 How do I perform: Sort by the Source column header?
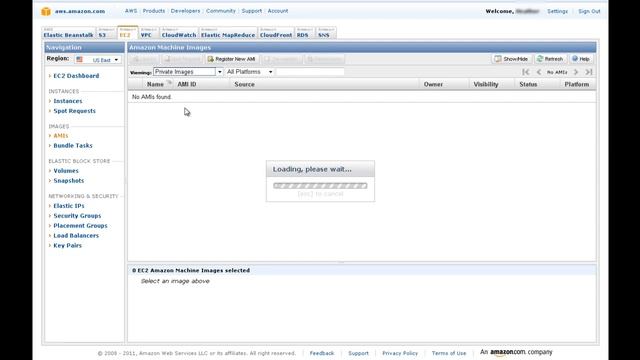pos(244,84)
